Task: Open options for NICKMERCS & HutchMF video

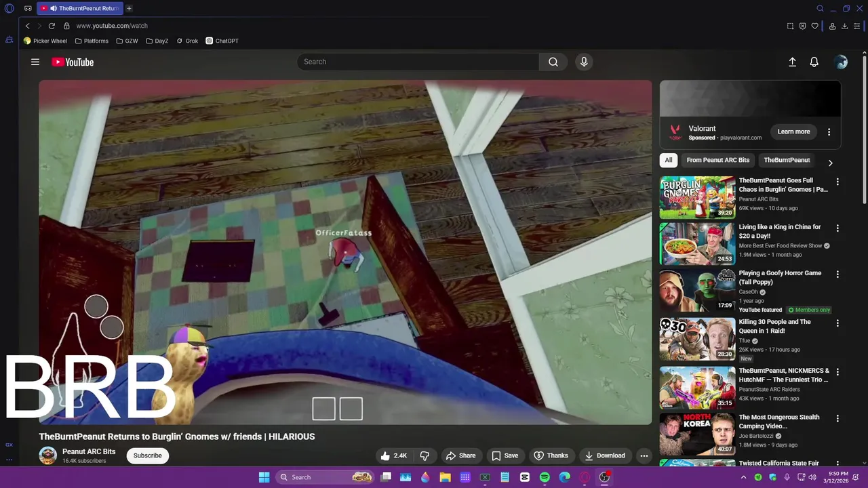Action: point(837,372)
